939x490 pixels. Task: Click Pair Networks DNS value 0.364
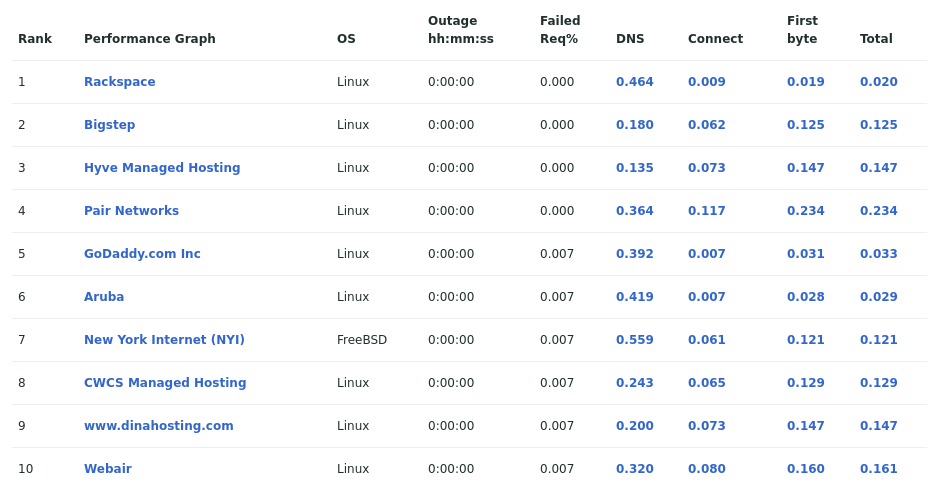click(x=635, y=211)
